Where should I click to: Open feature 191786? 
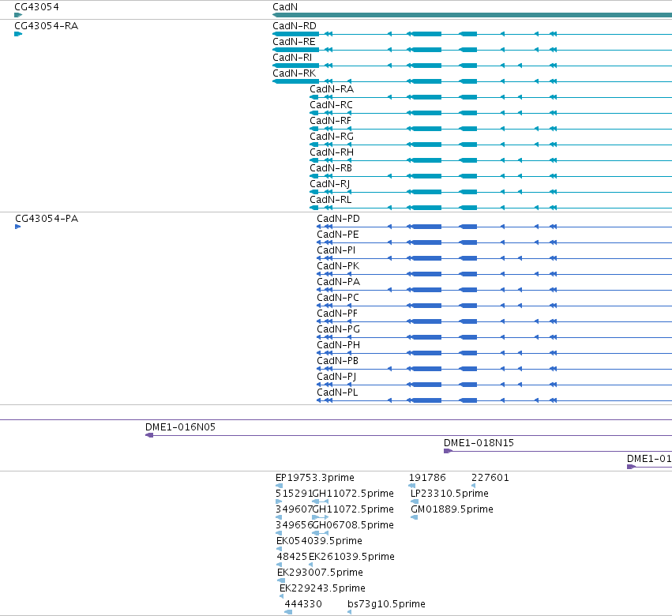point(427,478)
